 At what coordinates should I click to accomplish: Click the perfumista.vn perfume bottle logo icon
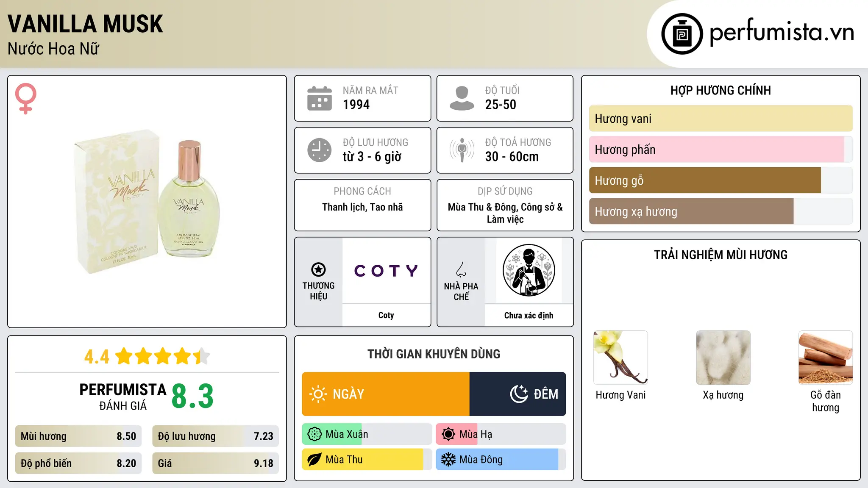pyautogui.click(x=682, y=34)
